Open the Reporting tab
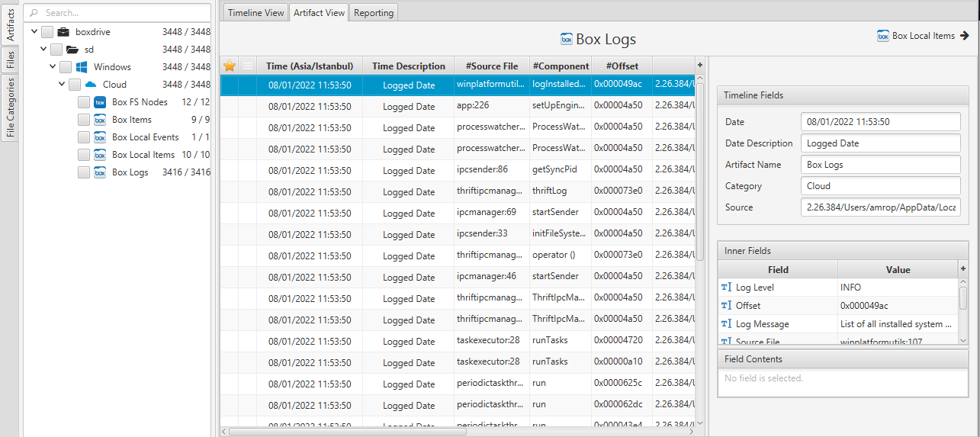980x437 pixels. 374,13
